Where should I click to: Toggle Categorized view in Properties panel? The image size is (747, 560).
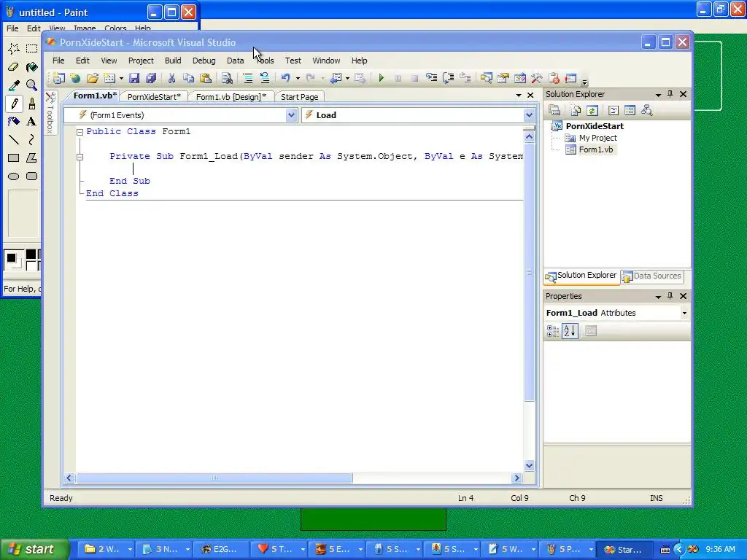[553, 331]
